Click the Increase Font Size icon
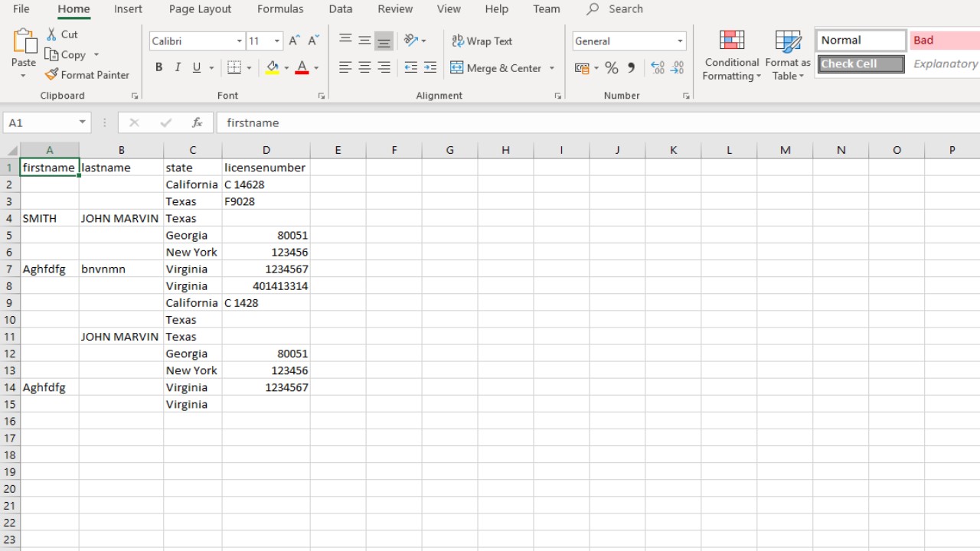 coord(294,41)
